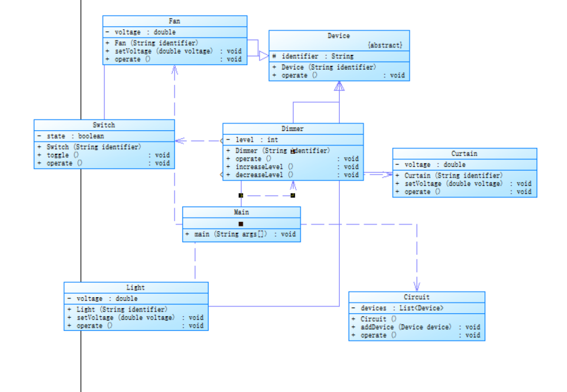Click the {abstract} label in Device
567x392 pixels.
click(x=385, y=45)
